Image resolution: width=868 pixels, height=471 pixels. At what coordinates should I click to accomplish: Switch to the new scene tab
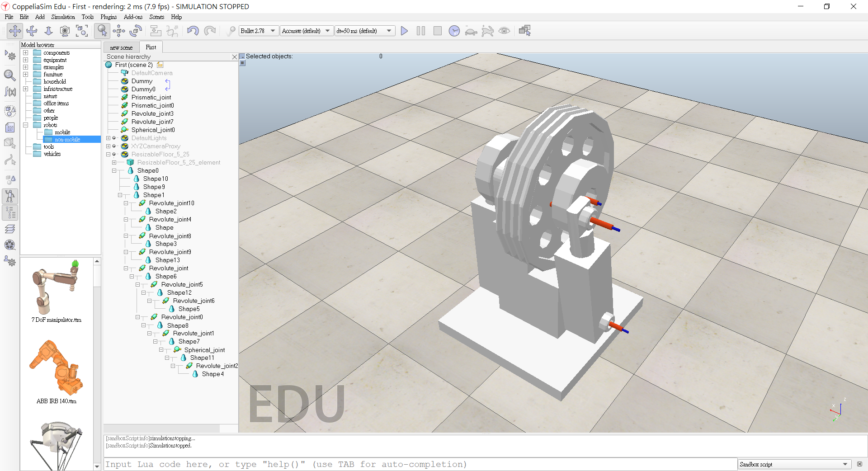pos(121,47)
